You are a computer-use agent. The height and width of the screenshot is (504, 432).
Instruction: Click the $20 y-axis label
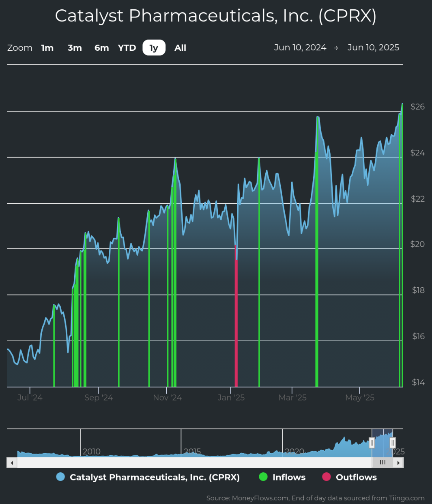tap(417, 244)
